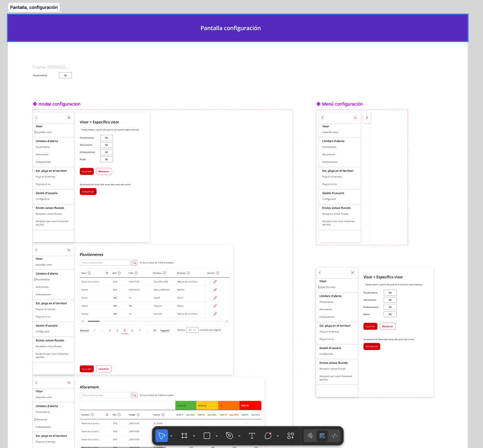Screen dimensions: 483x448
Task: Select the Frame tool
Action: pos(184,436)
